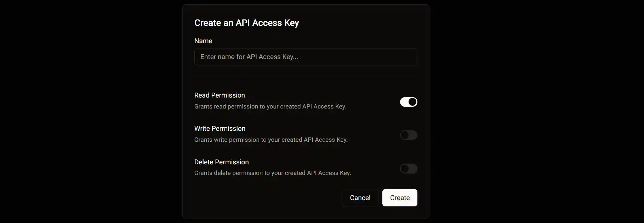
Task: Confirm key creation with Create
Action: (399, 198)
